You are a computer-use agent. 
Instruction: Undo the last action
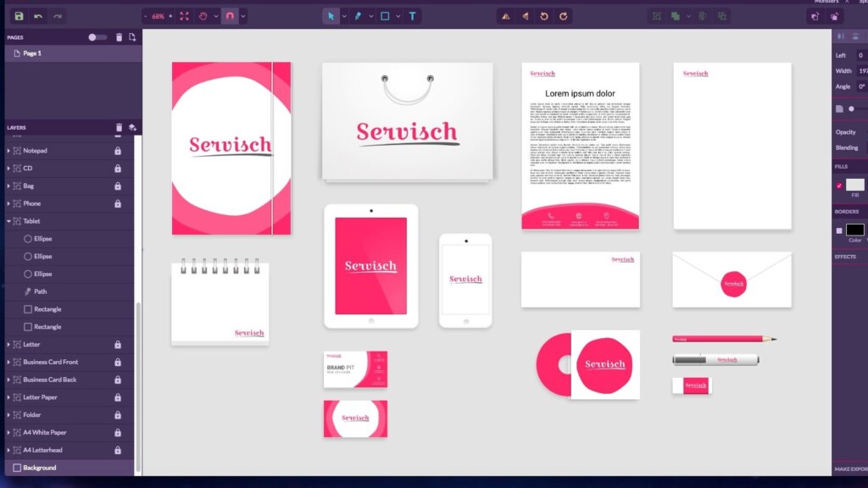tap(38, 16)
